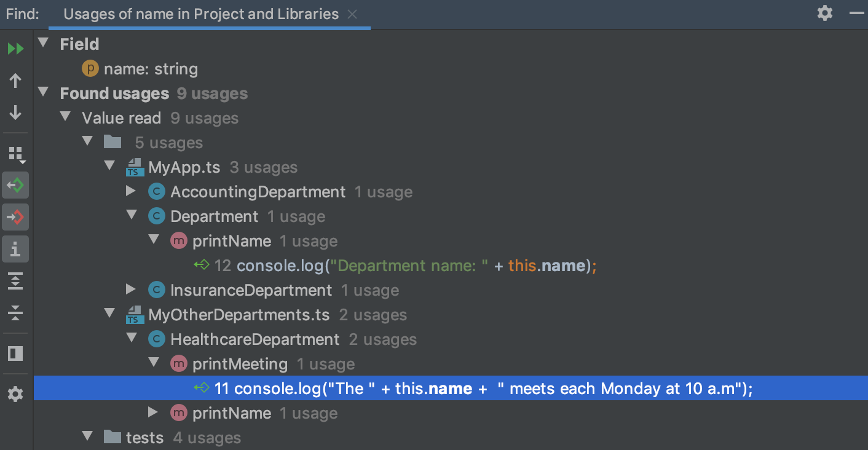The image size is (868, 450).
Task: Select usage line 11 console.log meets each Monday
Action: 451,389
